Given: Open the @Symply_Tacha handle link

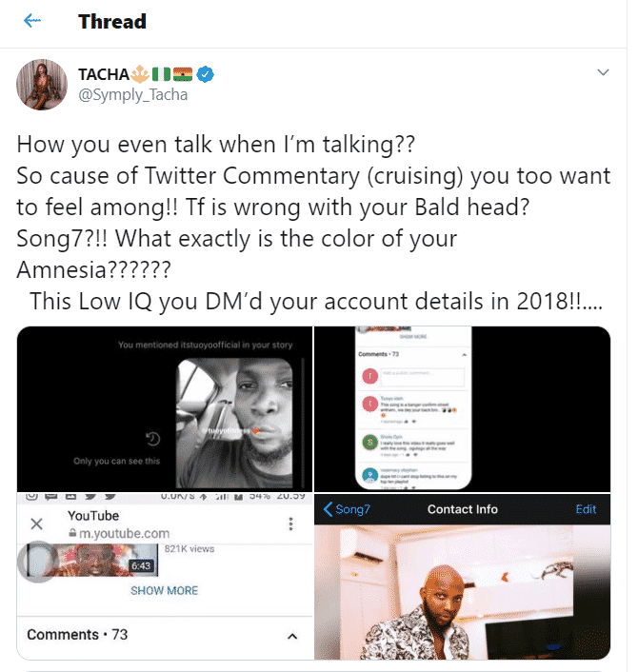Looking at the screenshot, I should [133, 95].
